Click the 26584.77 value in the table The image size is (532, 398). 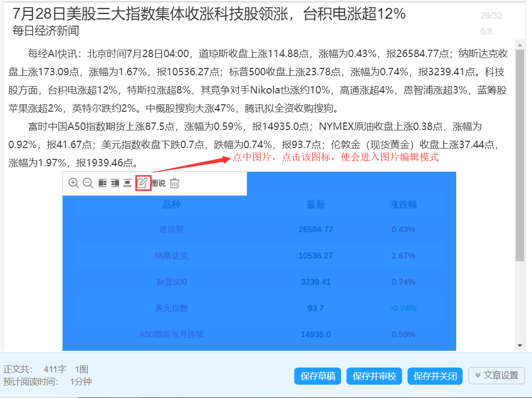click(315, 229)
